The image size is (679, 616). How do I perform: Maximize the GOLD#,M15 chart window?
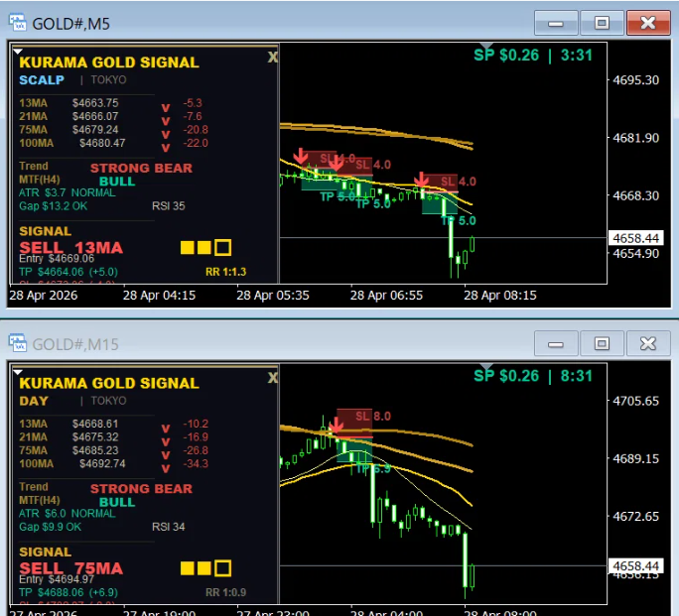[602, 344]
